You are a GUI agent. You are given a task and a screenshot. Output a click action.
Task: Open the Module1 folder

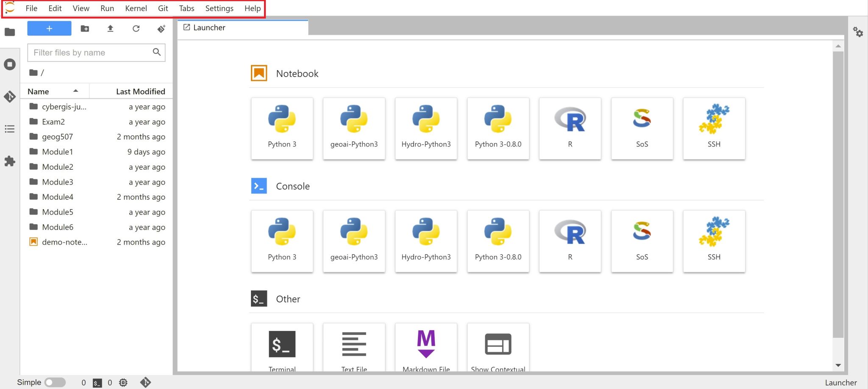pyautogui.click(x=58, y=152)
